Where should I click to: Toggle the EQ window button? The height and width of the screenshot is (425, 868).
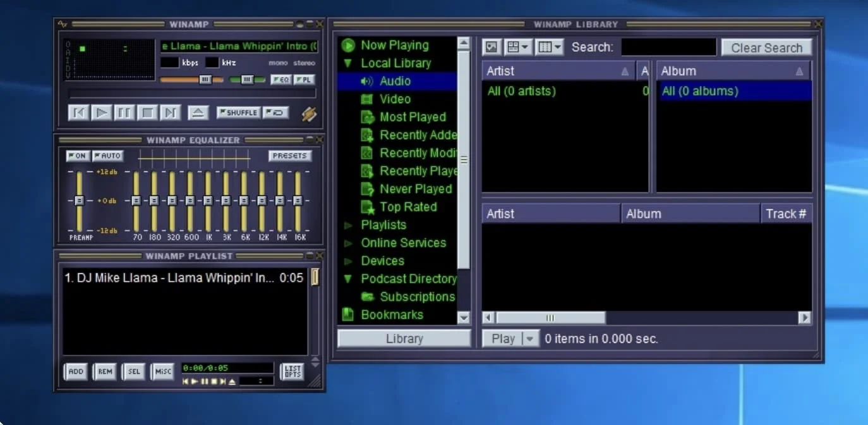point(280,80)
